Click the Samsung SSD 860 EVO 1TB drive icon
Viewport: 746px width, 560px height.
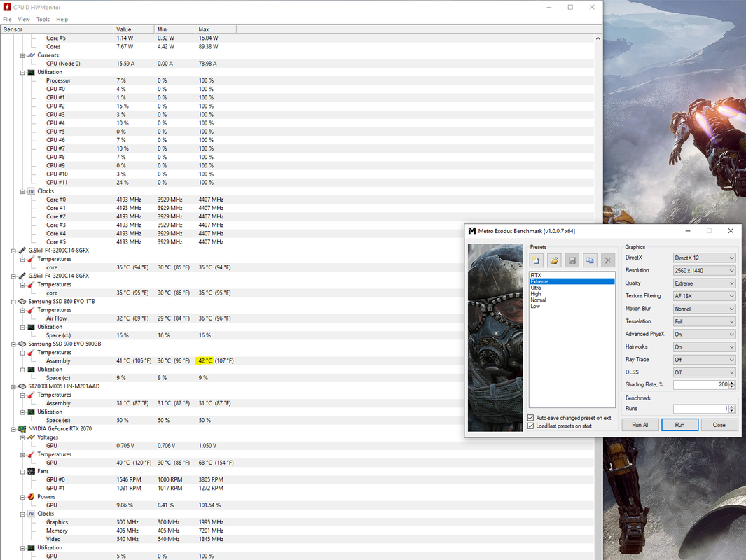(x=22, y=302)
